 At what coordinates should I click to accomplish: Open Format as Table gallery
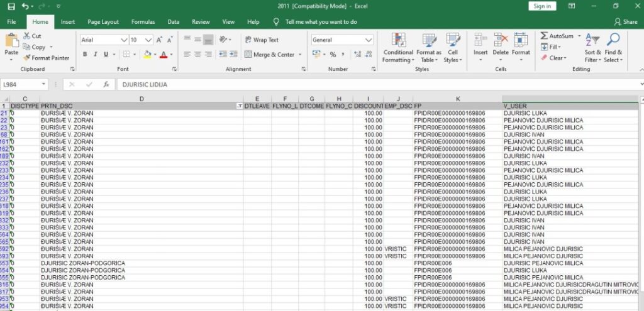(x=429, y=48)
